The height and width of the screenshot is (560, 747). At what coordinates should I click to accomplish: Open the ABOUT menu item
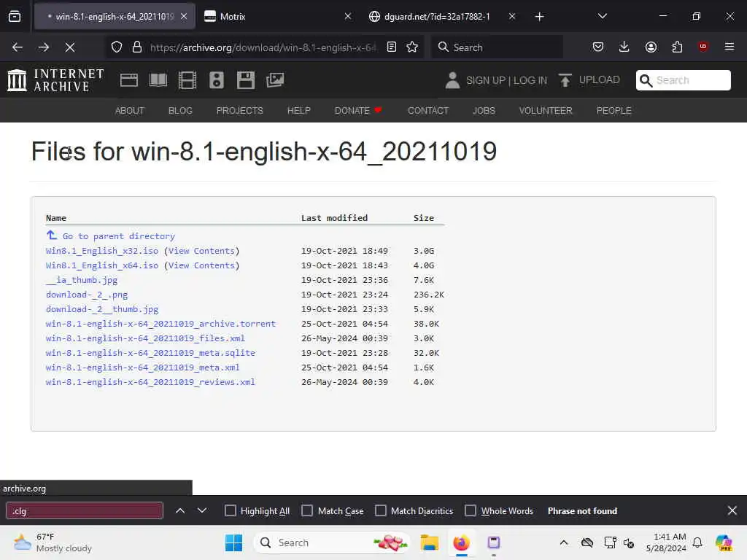pyautogui.click(x=130, y=111)
